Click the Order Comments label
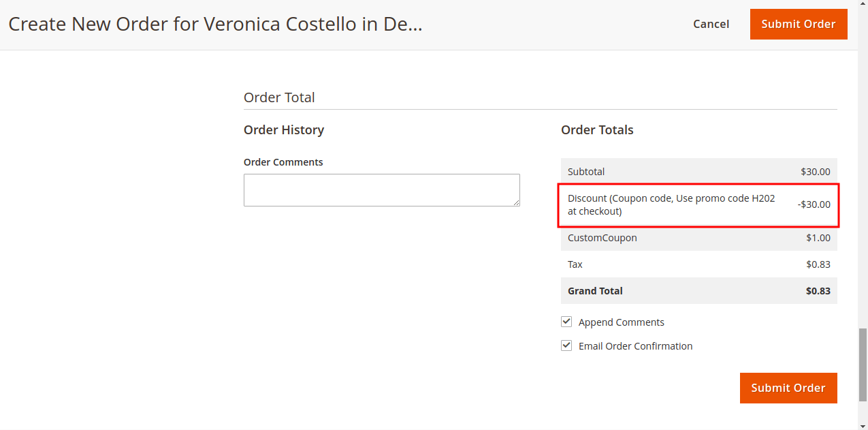Viewport: 868px width, 430px height. [283, 162]
